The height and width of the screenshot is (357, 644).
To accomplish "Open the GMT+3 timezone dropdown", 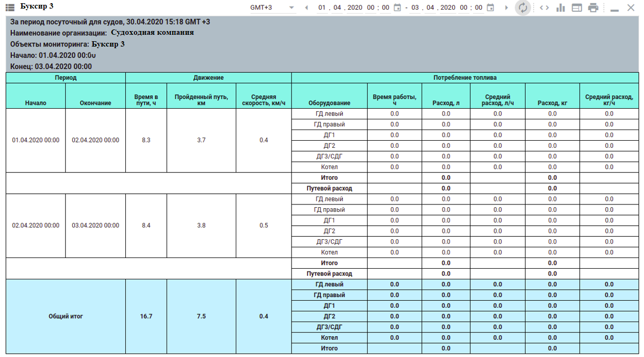I will click(x=272, y=7).
